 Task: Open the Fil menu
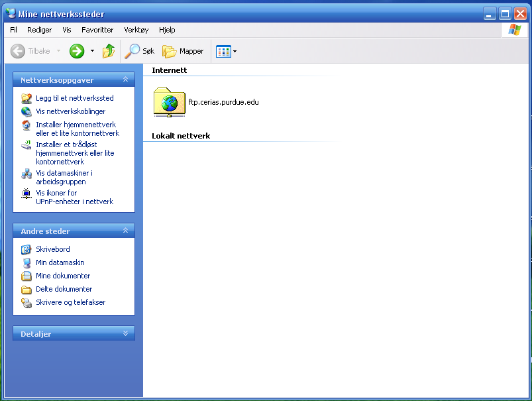13,30
